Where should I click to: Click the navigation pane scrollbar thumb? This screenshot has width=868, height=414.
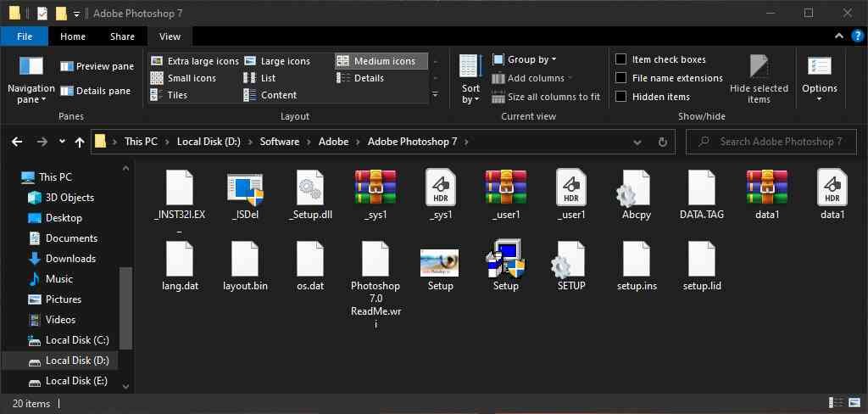(x=125, y=309)
